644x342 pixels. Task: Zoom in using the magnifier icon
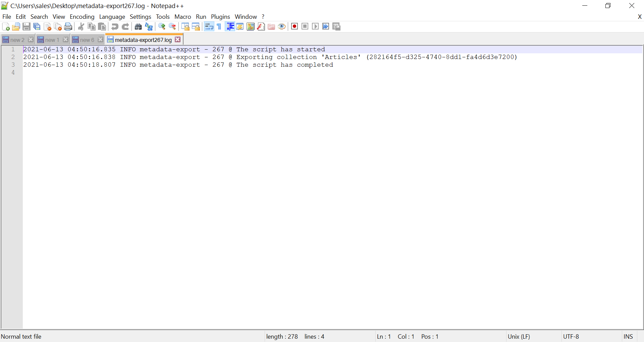point(162,26)
